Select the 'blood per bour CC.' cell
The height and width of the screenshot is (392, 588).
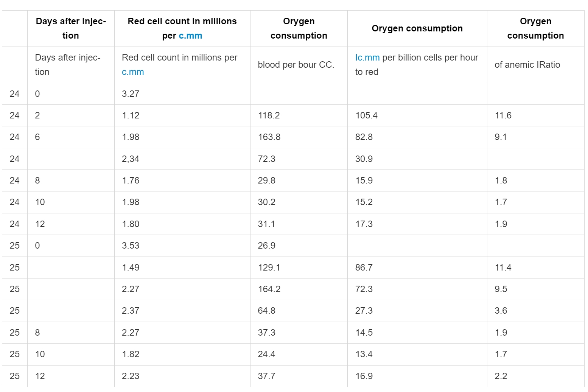(299, 65)
